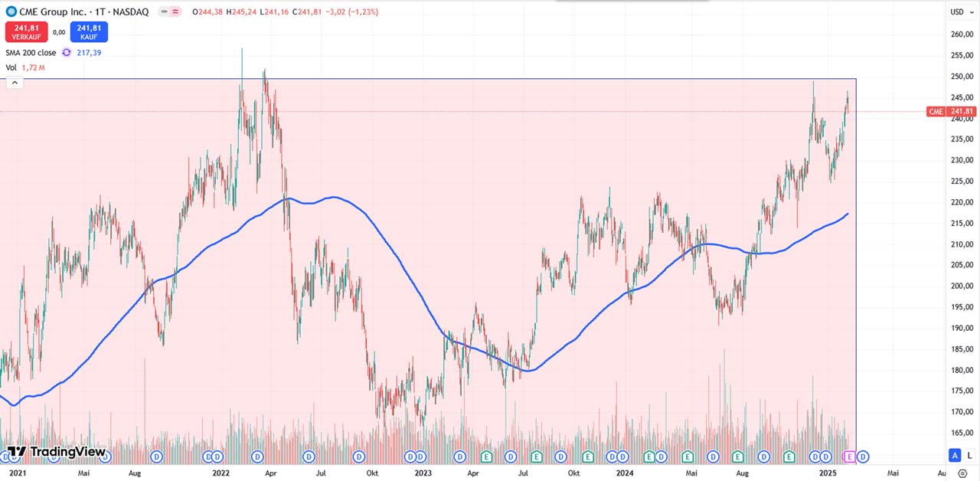
Task: Click the 2024 label on the time axis
Action: point(625,474)
